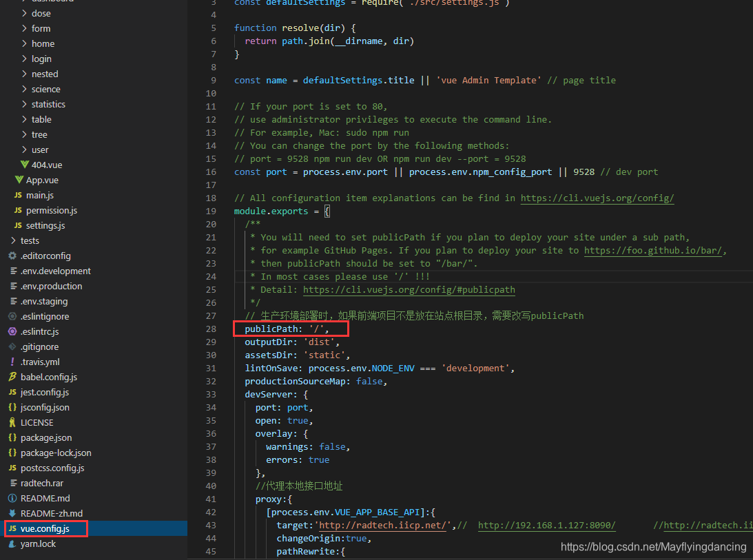Click the git icon of .gitignore
This screenshot has width=753, height=560.
tap(12, 346)
